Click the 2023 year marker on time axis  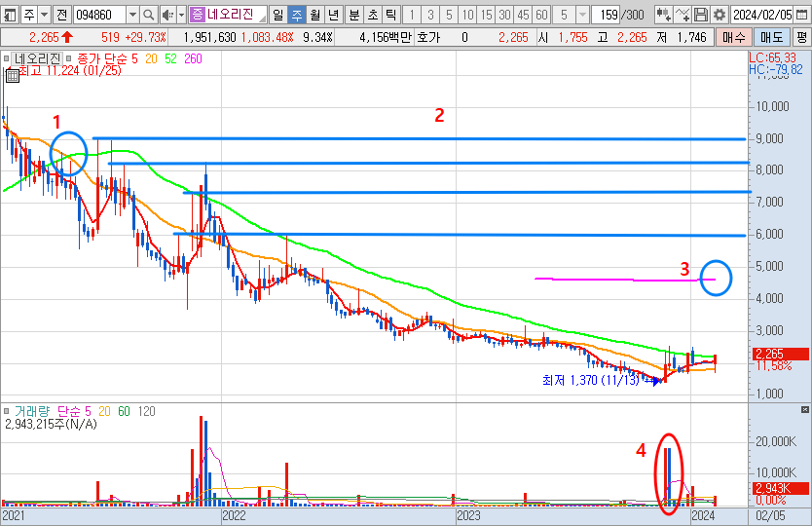tap(467, 515)
